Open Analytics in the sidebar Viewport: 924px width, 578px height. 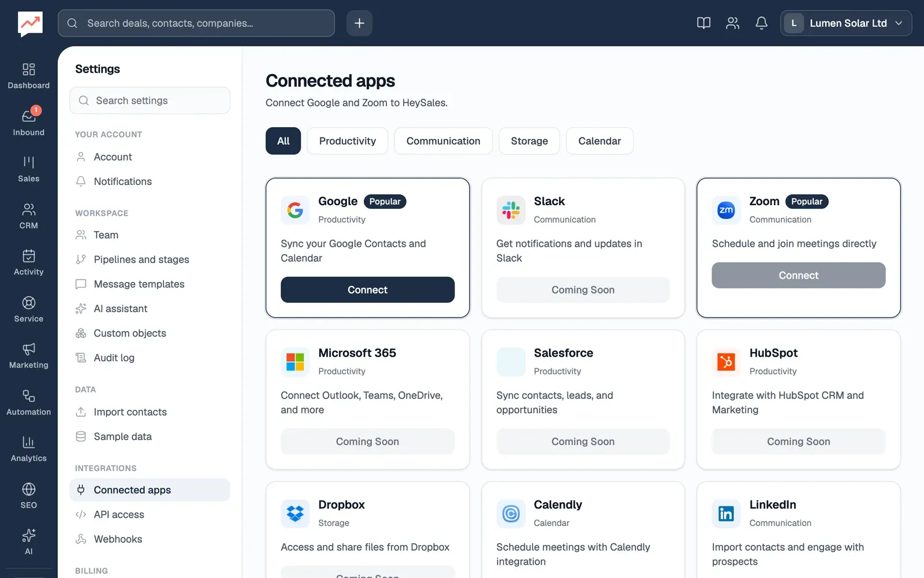tap(28, 449)
